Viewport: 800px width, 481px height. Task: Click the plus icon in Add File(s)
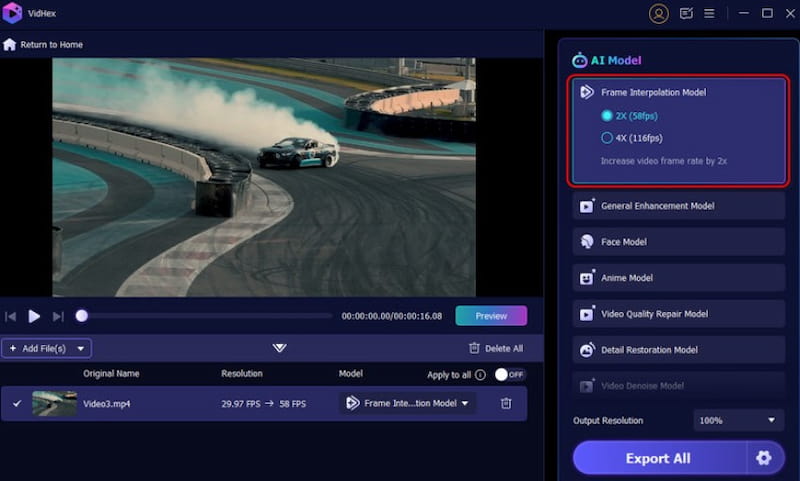click(13, 348)
